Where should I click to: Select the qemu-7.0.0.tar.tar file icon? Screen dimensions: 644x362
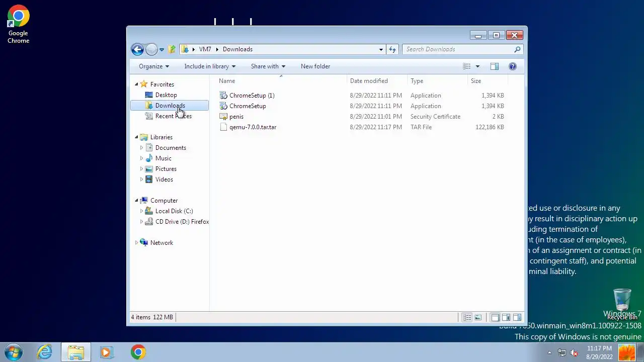coord(223,127)
